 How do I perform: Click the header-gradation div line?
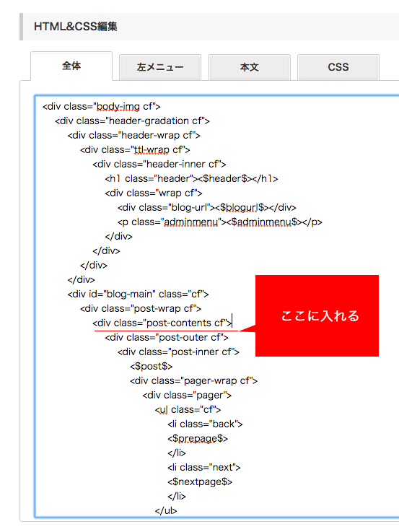132,121
